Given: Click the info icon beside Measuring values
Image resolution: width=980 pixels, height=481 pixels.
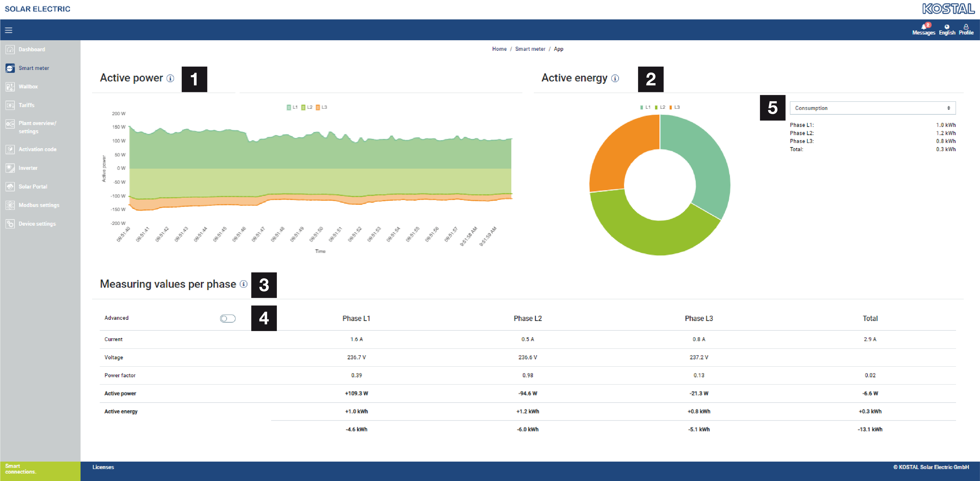Looking at the screenshot, I should (244, 284).
